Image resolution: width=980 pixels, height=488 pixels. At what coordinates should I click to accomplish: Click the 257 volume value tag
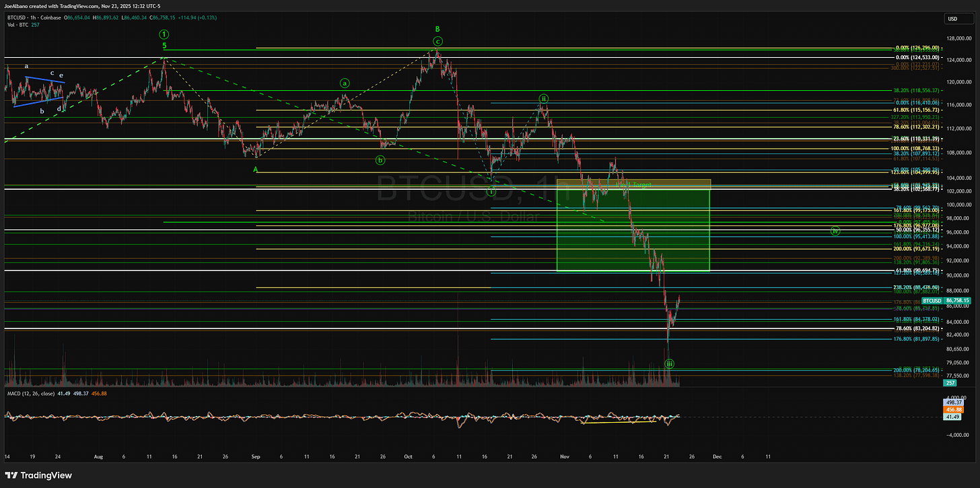[x=950, y=382]
